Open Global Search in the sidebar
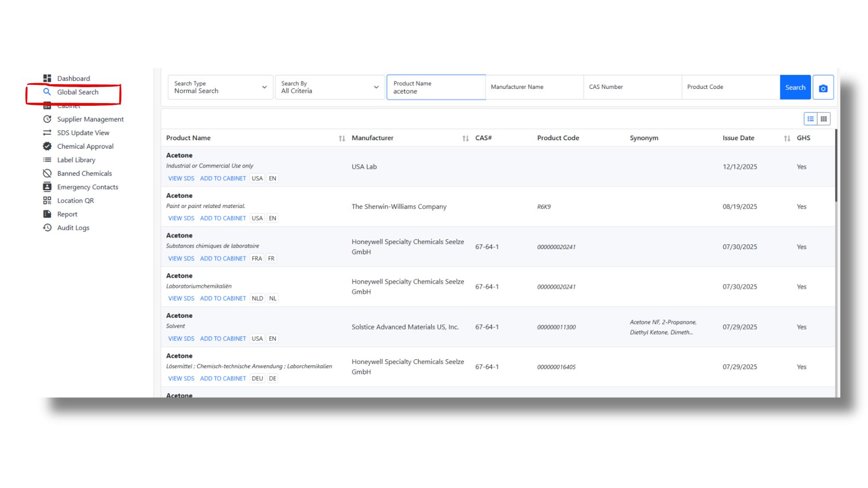This screenshot has width=868, height=488. tap(77, 92)
